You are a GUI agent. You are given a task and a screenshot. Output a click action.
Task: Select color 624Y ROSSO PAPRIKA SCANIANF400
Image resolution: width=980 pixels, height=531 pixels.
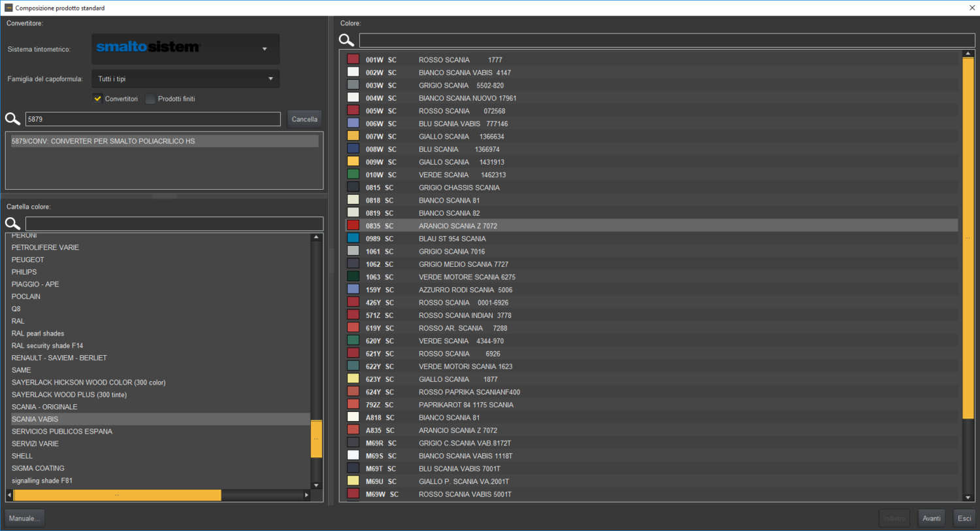651,392
